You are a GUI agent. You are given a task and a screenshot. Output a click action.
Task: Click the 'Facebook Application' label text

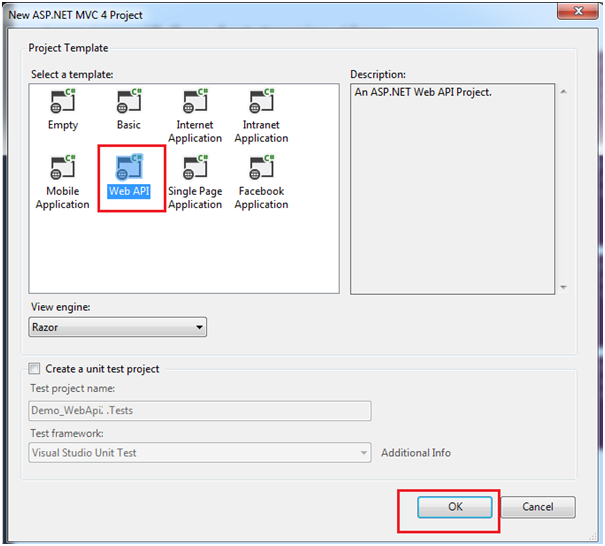click(261, 198)
